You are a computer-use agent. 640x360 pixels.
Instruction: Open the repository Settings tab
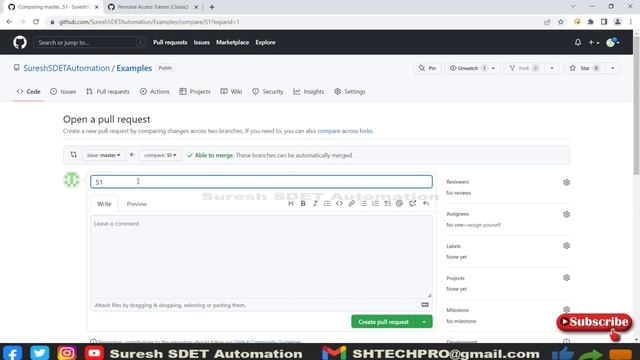pyautogui.click(x=350, y=92)
